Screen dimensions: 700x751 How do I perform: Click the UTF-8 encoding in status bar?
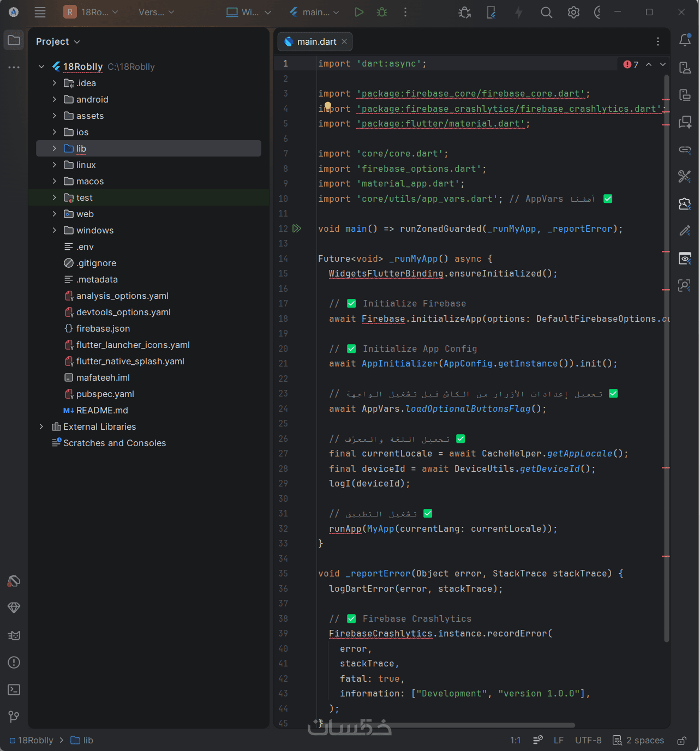tap(588, 740)
